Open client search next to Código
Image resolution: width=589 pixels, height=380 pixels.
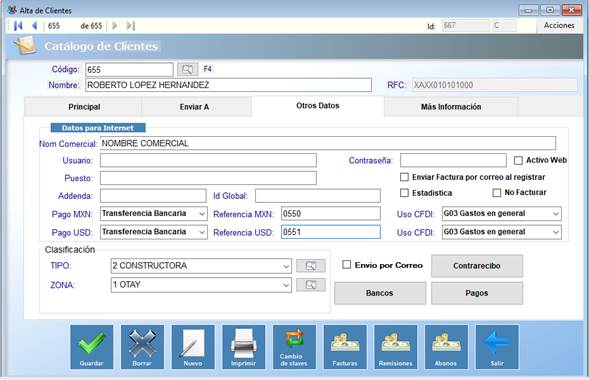[187, 69]
